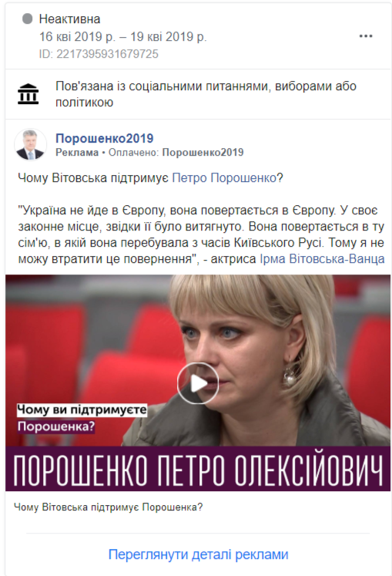Click the Неактивна status label
Image resolution: width=392 pixels, height=576 pixels.
(69, 19)
